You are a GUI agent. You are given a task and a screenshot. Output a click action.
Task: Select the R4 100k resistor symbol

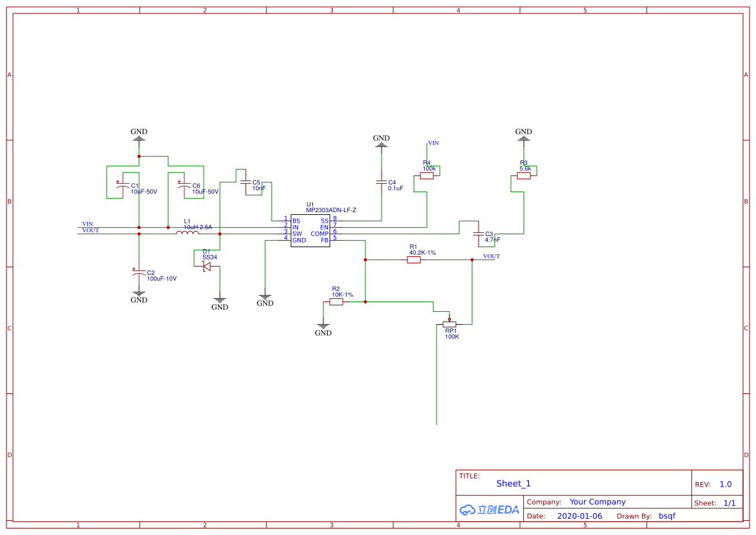click(427, 175)
